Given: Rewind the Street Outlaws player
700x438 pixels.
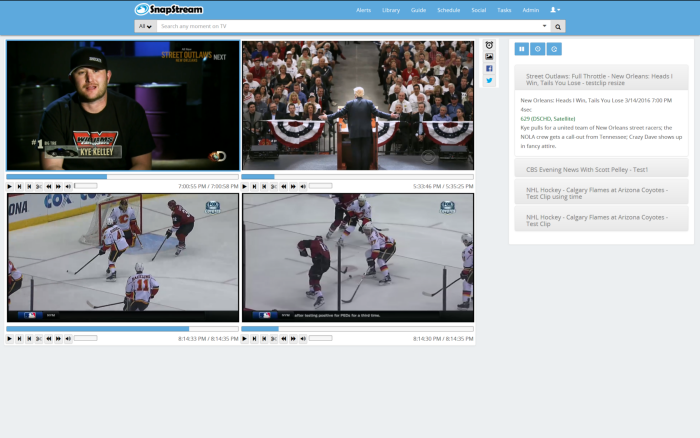Looking at the screenshot, I should [49, 186].
